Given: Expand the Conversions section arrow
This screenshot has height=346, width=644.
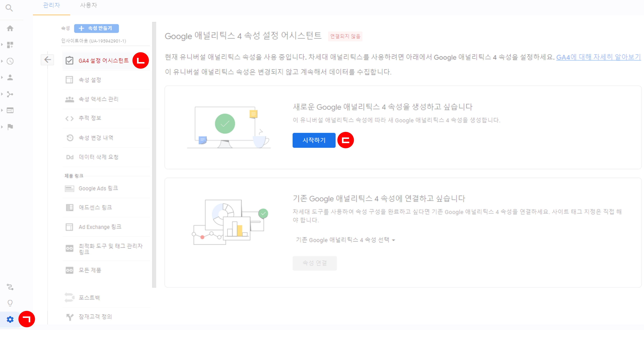Looking at the screenshot, I should click(2, 127).
